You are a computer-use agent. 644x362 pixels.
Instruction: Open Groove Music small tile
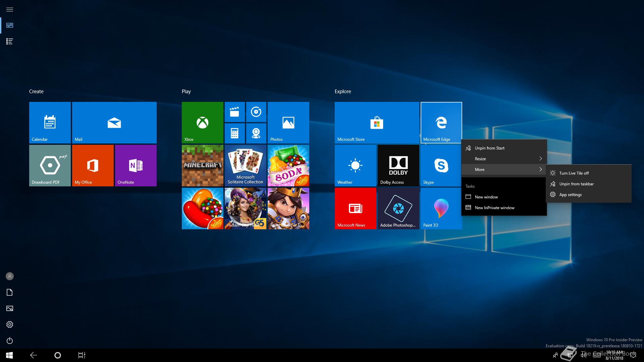[x=256, y=112]
